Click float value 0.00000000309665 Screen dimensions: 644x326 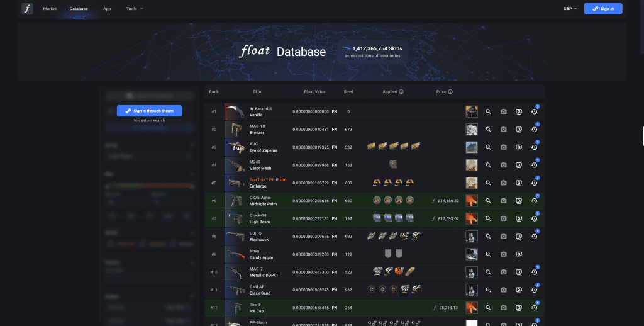(311, 237)
